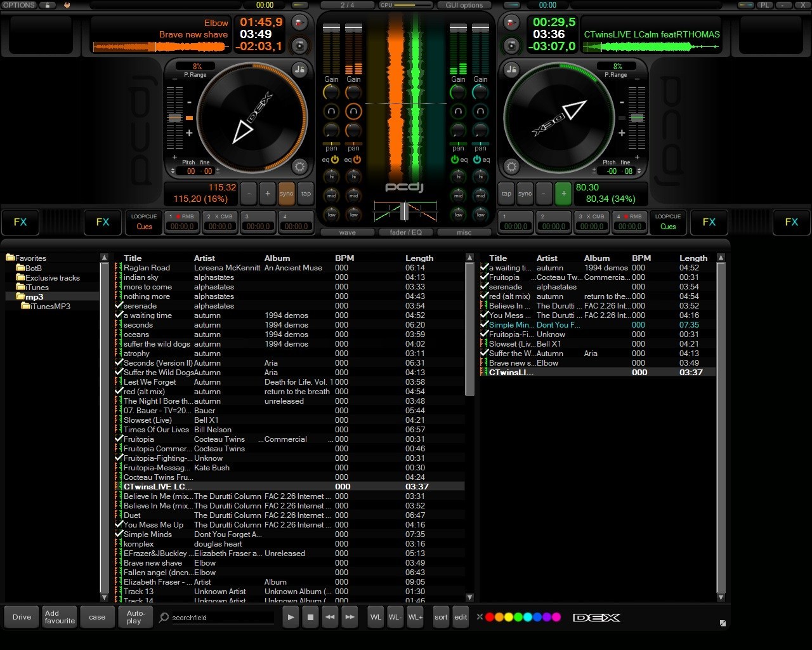Toggle right deck first green eq power
This screenshot has height=650, width=812.
pyautogui.click(x=454, y=160)
